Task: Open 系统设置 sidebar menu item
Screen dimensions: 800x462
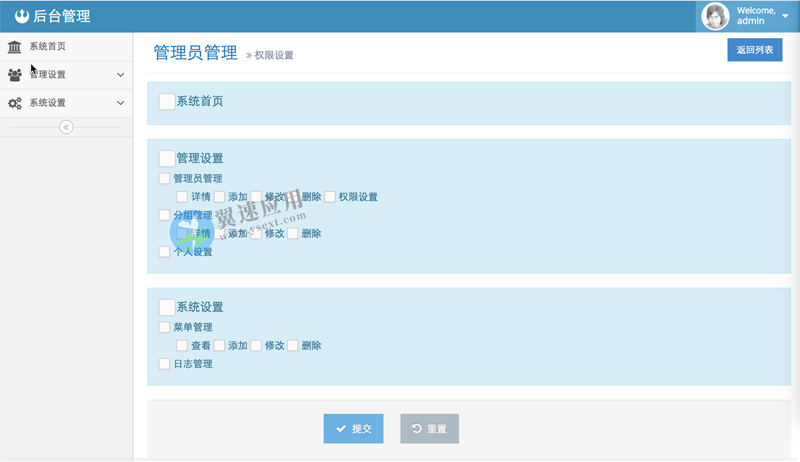Action: [x=66, y=103]
